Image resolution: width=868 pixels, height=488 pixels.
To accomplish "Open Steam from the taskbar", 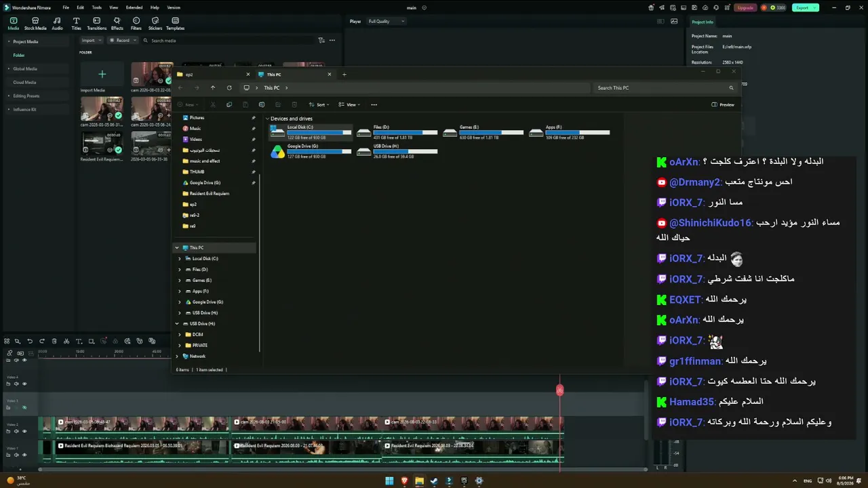I will coord(434,481).
